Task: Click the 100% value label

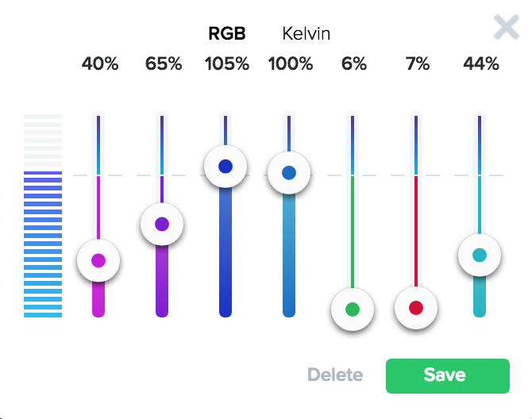Action: click(291, 64)
